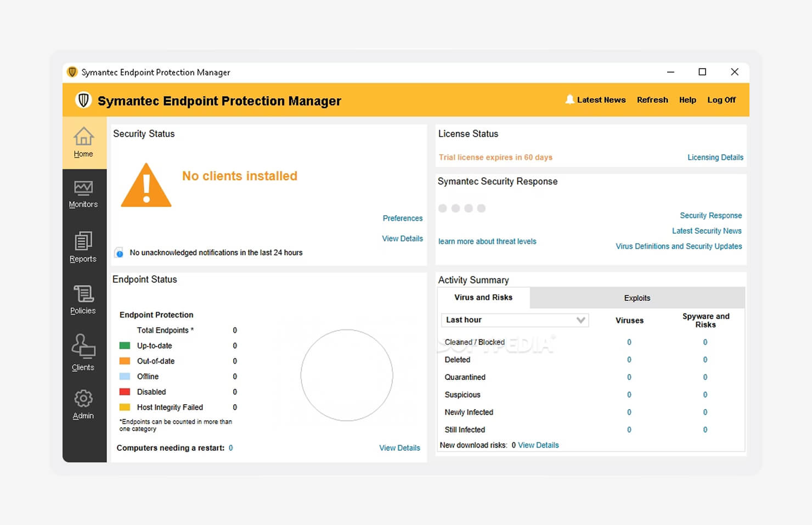This screenshot has height=525, width=812.
Task: Expand the Last hour time range dropdown
Action: click(x=515, y=320)
